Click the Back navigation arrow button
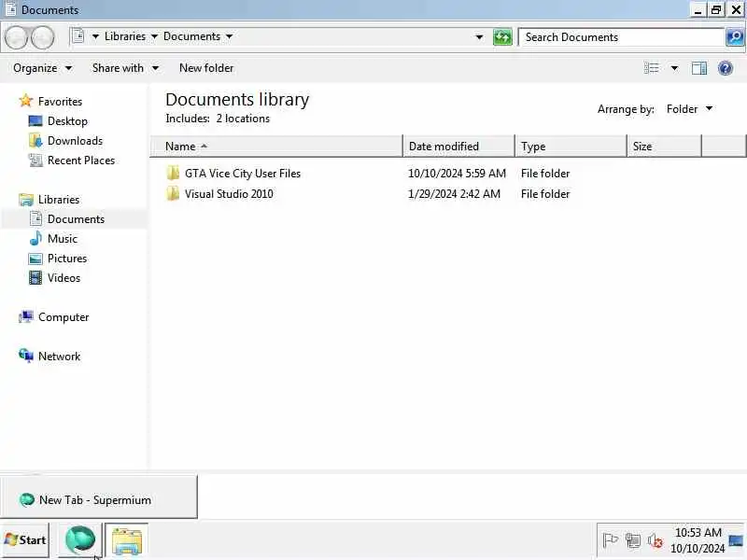The image size is (747, 560). coord(17,37)
